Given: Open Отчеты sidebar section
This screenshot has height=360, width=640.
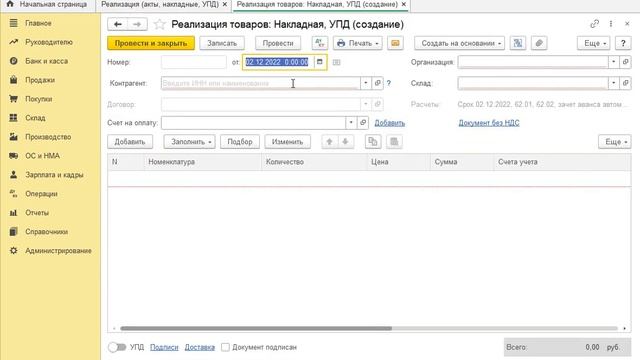Looking at the screenshot, I should point(37,213).
